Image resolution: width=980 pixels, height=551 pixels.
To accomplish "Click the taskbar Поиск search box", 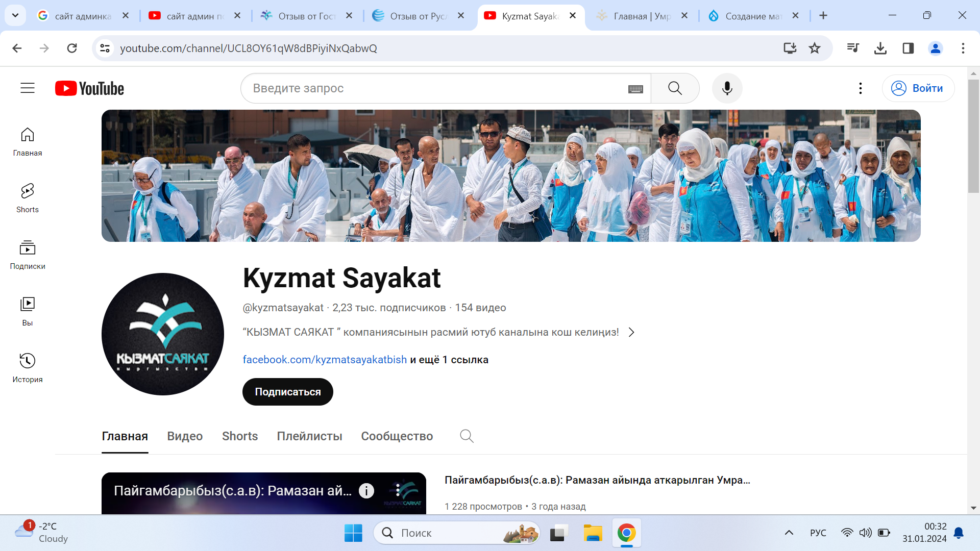I will pyautogui.click(x=457, y=533).
